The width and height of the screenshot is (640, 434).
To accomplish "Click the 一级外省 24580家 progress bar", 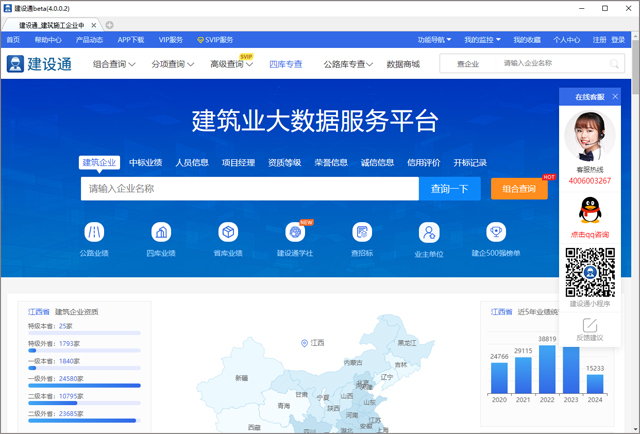I will 84,385.
